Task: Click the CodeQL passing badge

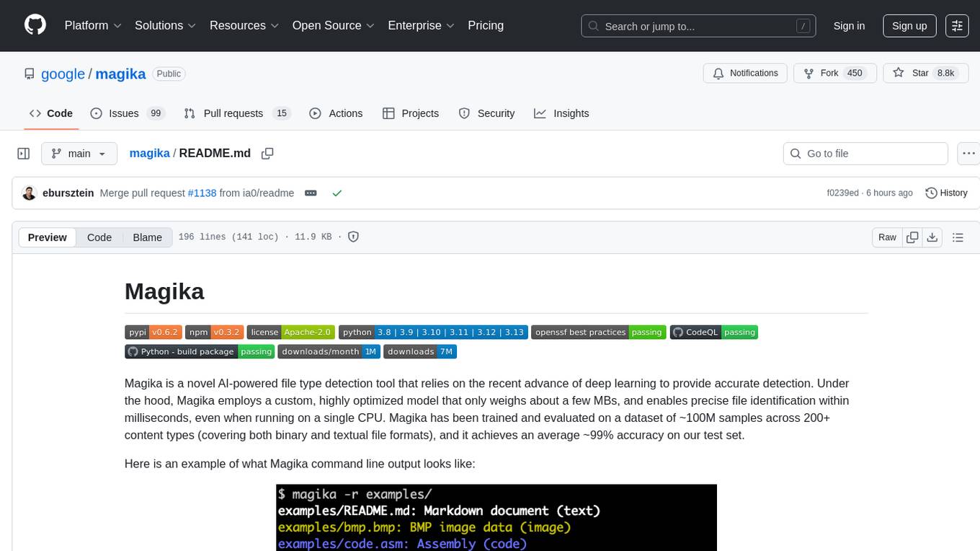Action: (714, 332)
